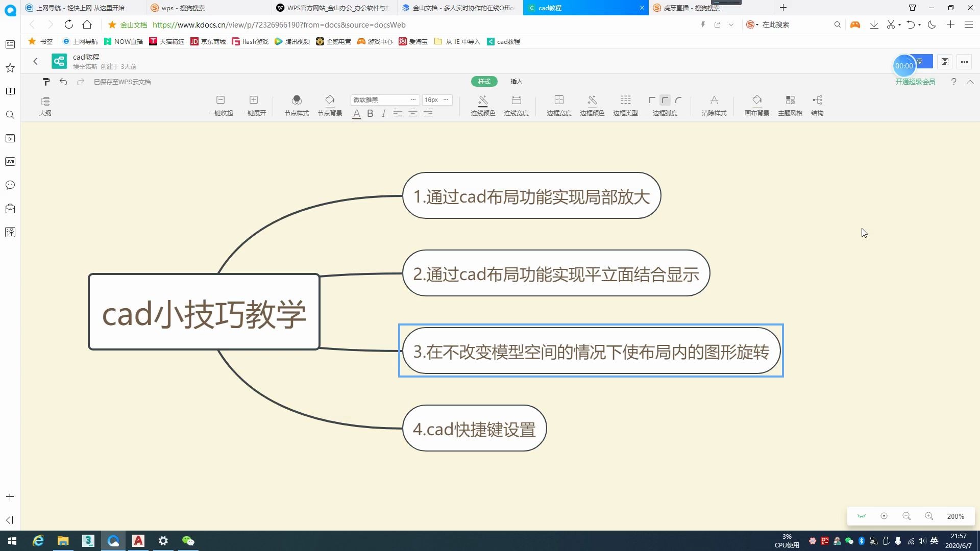Collapse all nodes with 一键收起

coord(220,106)
